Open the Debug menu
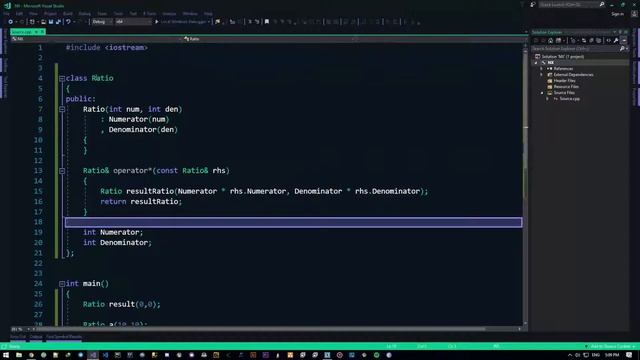640x360 pixels. point(84,13)
